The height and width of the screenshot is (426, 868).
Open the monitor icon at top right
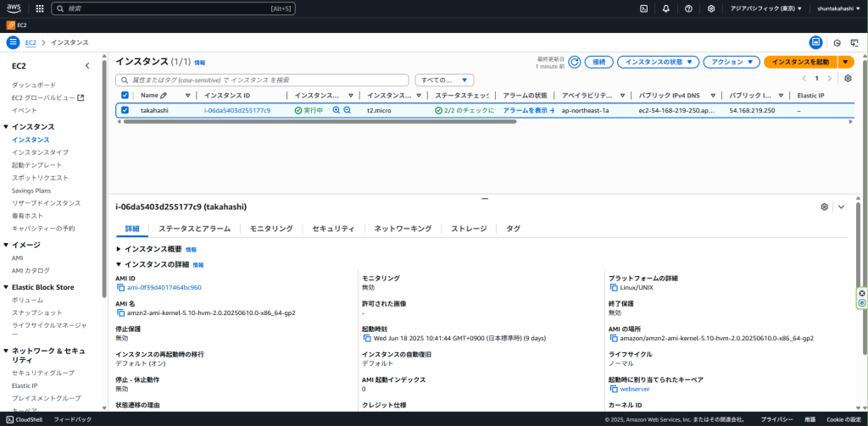pyautogui.click(x=854, y=42)
